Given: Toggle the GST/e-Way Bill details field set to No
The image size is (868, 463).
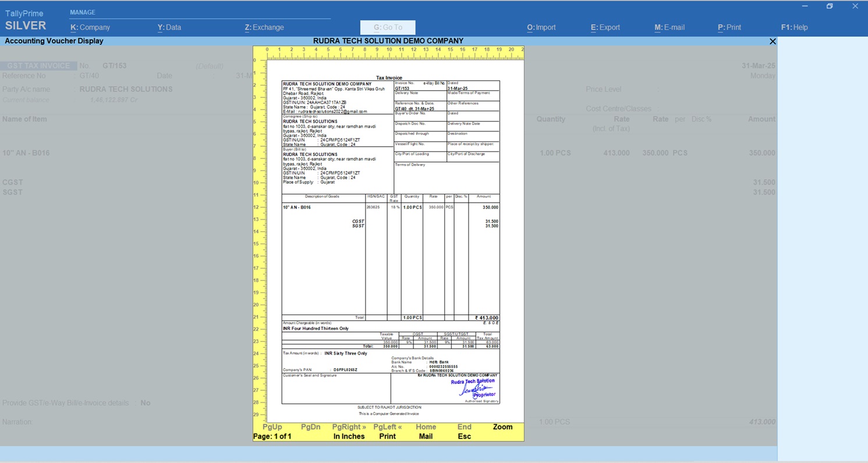Looking at the screenshot, I should (x=145, y=403).
